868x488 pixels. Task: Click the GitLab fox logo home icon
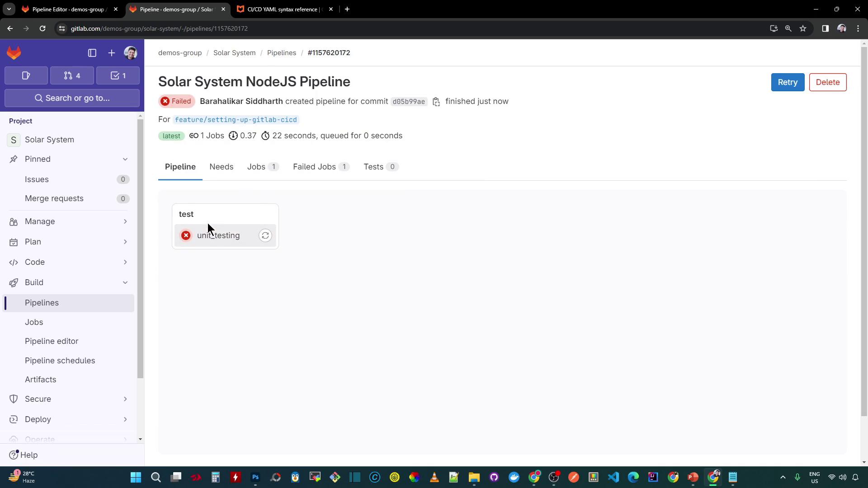pyautogui.click(x=14, y=53)
